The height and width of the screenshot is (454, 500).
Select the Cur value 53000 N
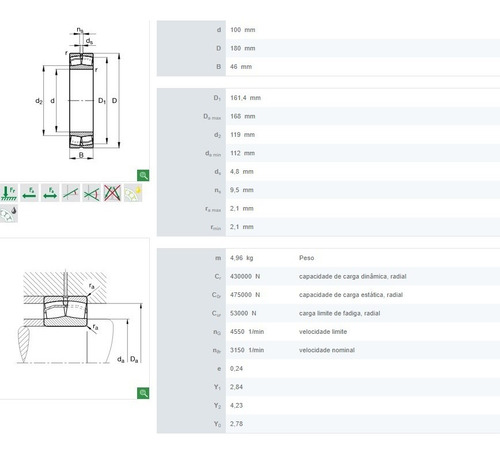(x=243, y=313)
